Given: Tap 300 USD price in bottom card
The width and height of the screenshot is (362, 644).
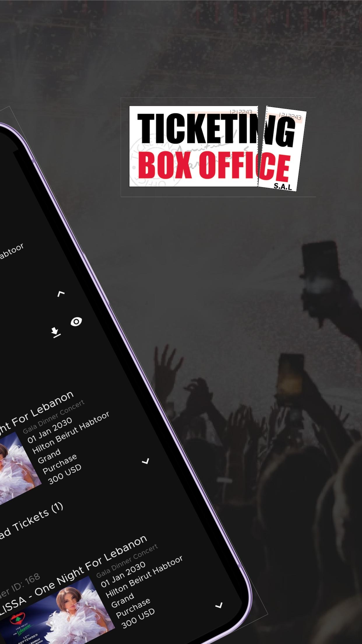Looking at the screenshot, I should 138,619.
